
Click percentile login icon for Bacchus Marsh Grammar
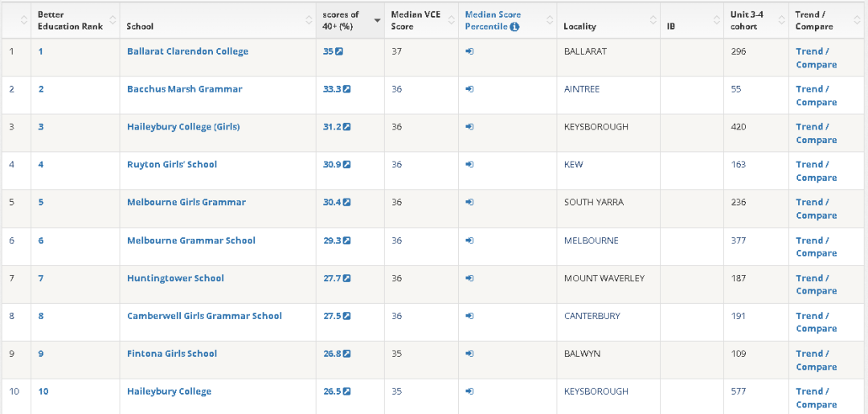[469, 89]
